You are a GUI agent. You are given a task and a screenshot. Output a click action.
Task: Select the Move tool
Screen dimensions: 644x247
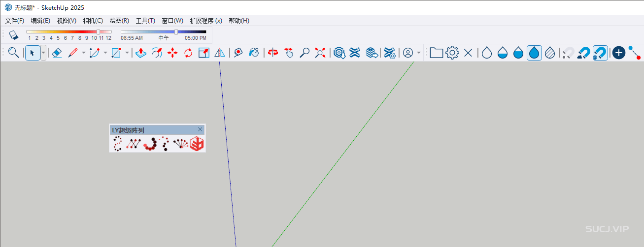click(172, 53)
